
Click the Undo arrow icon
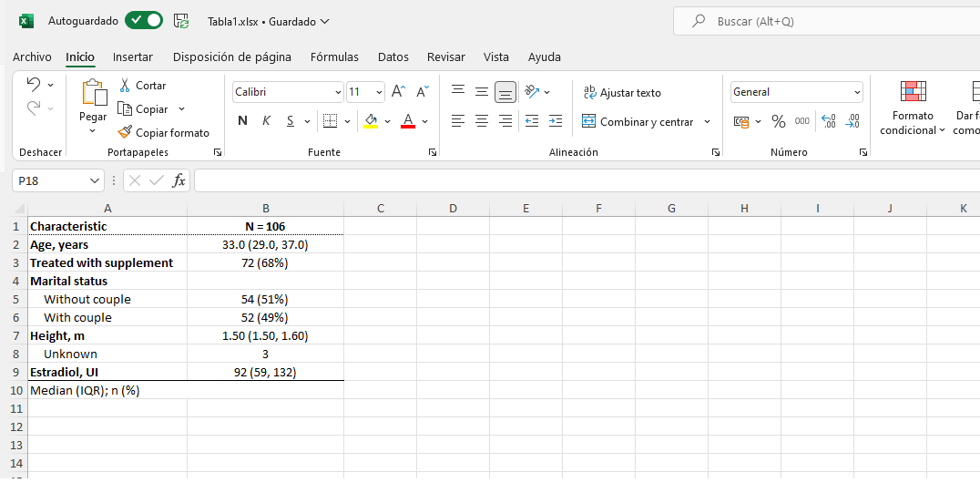[34, 85]
